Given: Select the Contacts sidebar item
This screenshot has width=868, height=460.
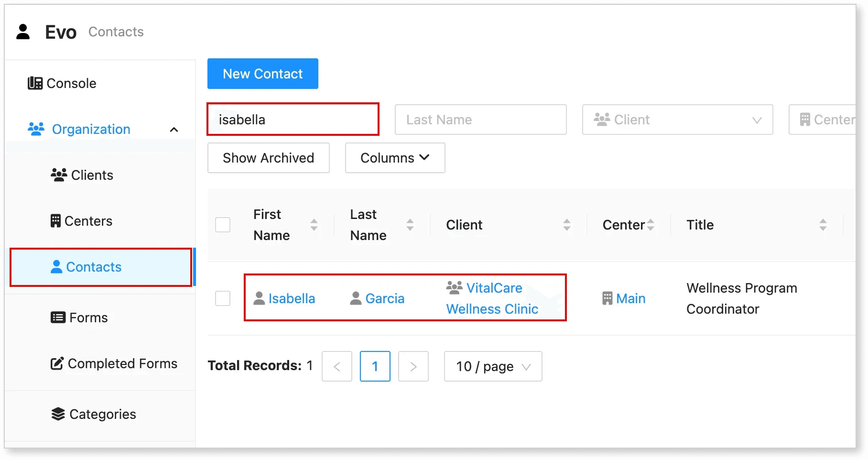Looking at the screenshot, I should click(101, 267).
